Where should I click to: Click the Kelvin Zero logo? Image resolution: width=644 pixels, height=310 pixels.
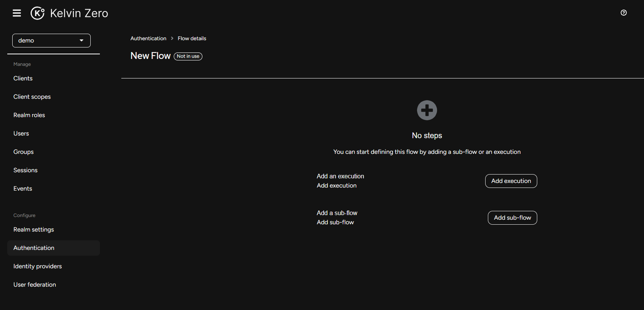tap(69, 13)
